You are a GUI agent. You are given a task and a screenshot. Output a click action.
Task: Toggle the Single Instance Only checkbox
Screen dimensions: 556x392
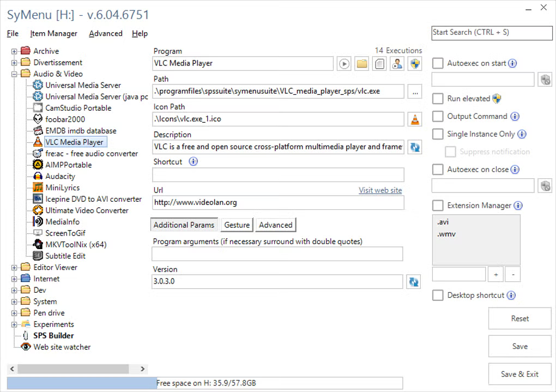[438, 134]
